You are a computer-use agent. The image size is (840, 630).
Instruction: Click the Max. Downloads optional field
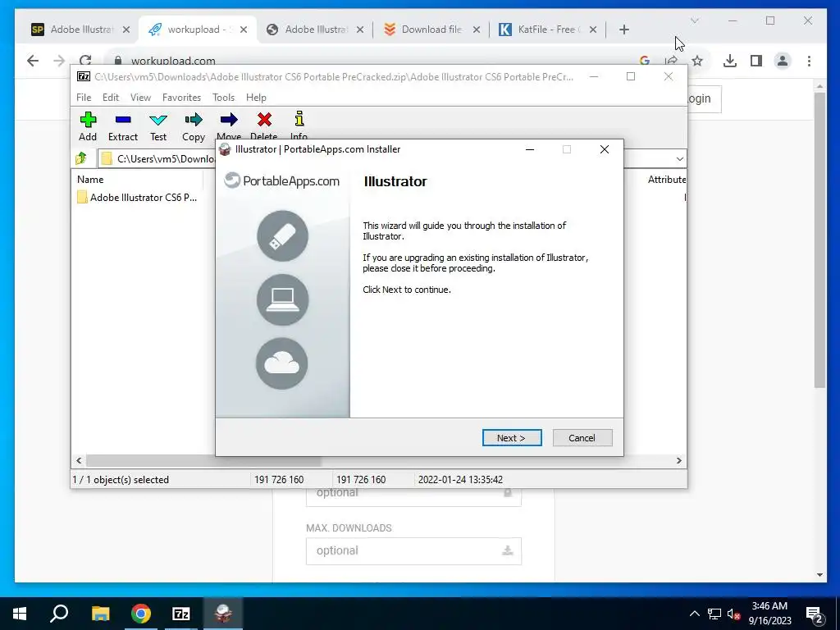coord(413,550)
